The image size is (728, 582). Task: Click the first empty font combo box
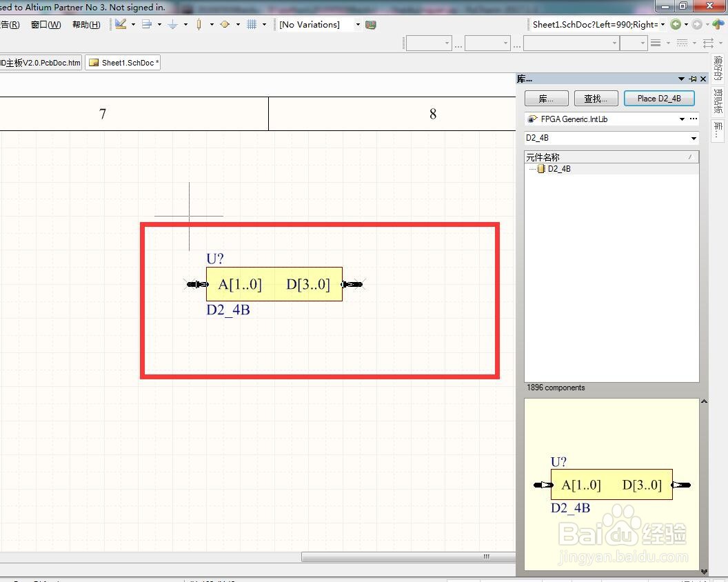pyautogui.click(x=428, y=43)
